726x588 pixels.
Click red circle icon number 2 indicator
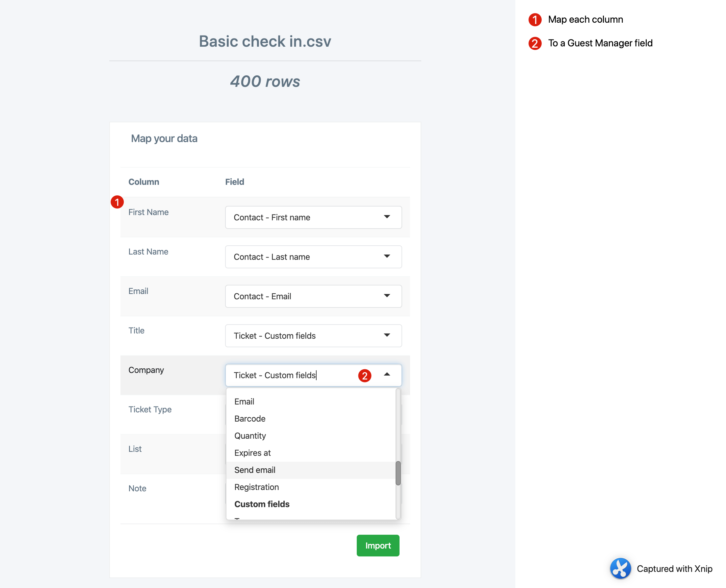tap(365, 375)
